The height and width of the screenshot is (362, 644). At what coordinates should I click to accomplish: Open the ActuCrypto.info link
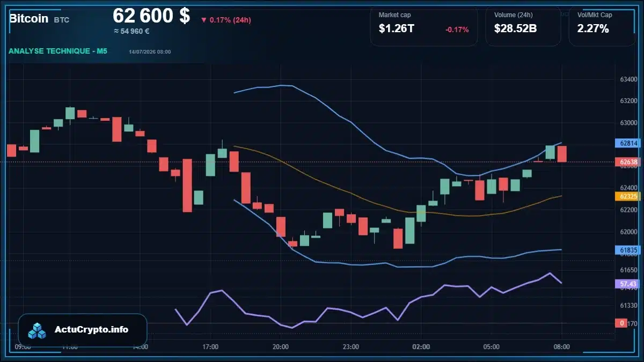click(x=92, y=330)
